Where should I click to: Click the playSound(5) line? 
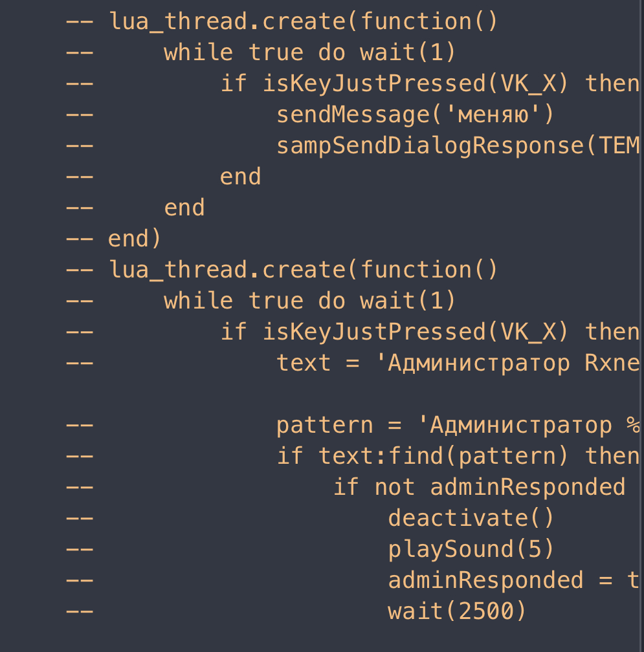471,549
